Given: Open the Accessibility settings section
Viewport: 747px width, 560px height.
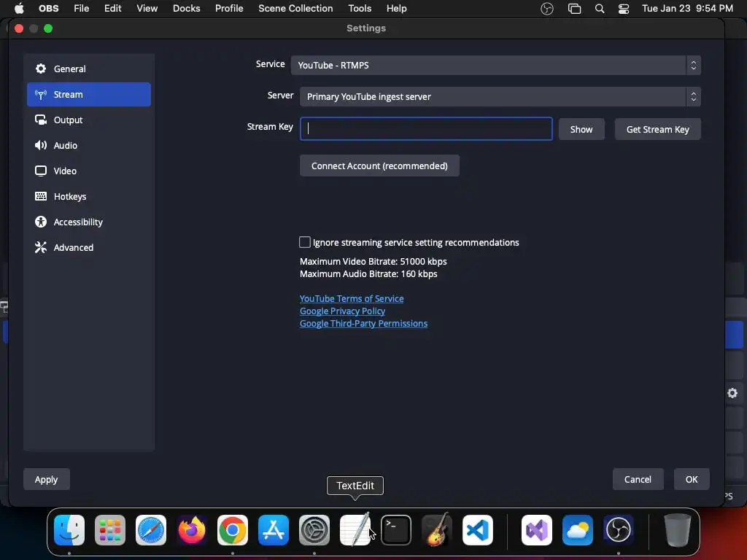Looking at the screenshot, I should (88, 222).
